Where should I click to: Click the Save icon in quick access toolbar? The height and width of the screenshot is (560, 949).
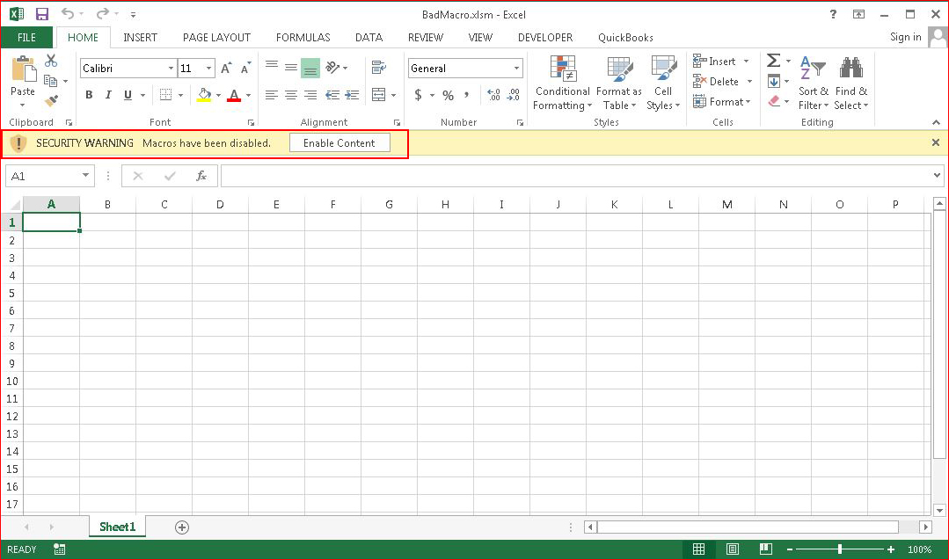click(x=41, y=14)
